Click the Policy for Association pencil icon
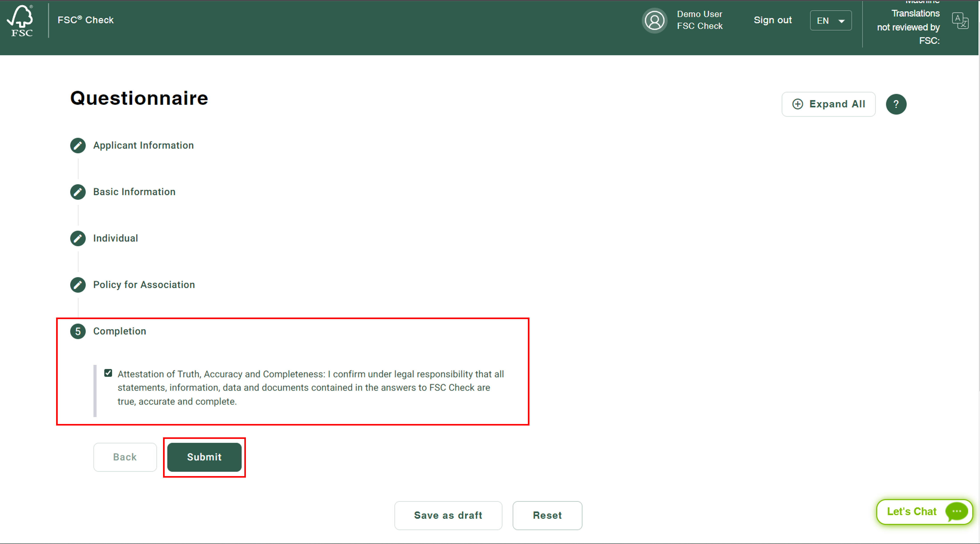 pyautogui.click(x=78, y=285)
